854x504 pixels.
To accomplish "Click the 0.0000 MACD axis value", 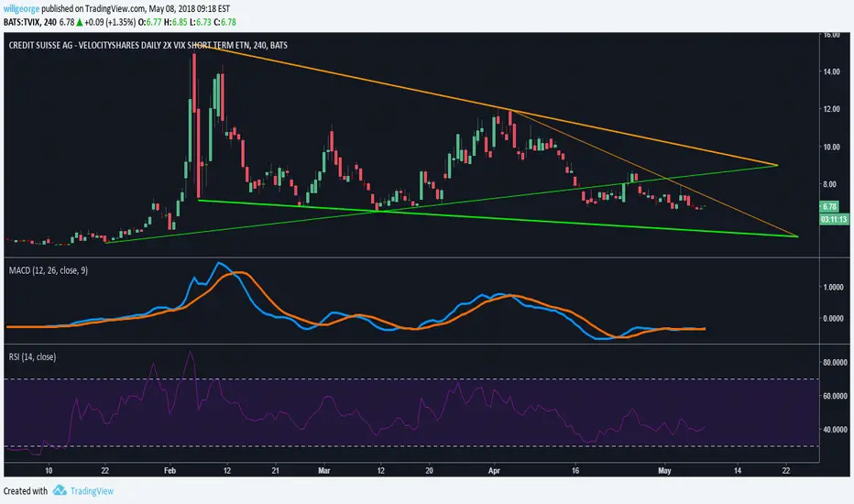I will [x=833, y=318].
